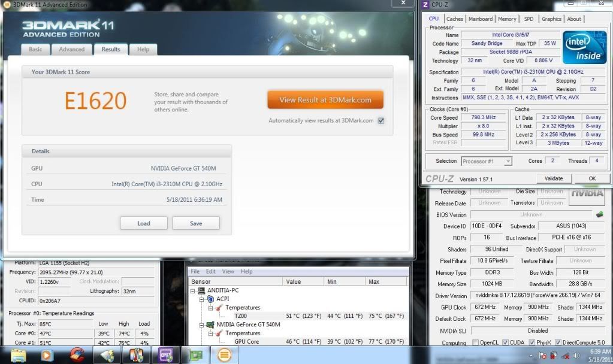Open the network status tray icon
613x364 pixels.
[565, 356]
